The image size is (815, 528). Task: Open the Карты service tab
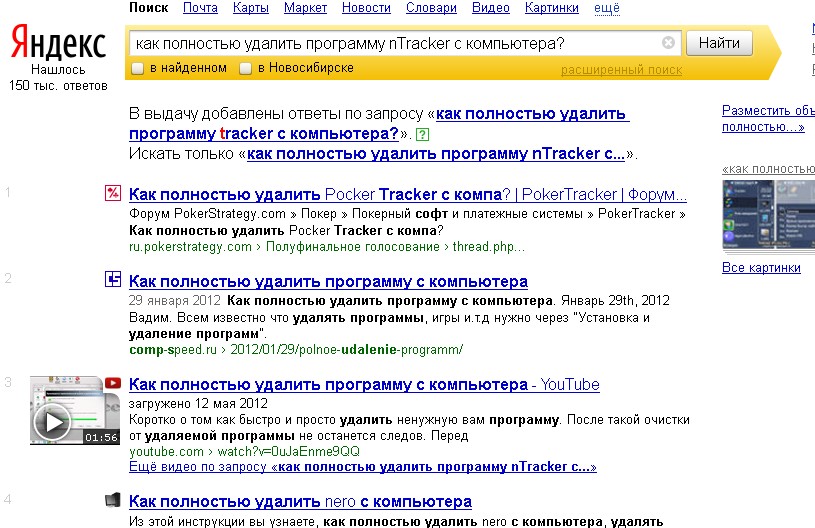coord(251,8)
